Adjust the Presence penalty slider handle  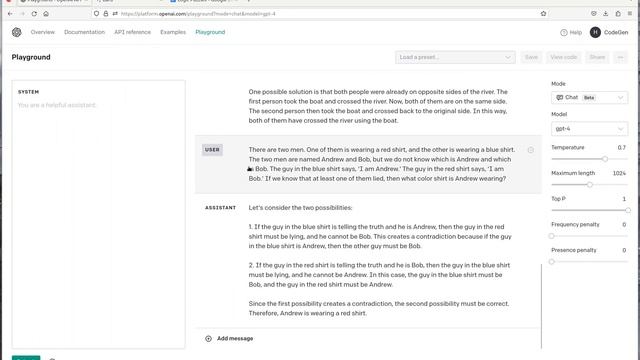[551, 262]
